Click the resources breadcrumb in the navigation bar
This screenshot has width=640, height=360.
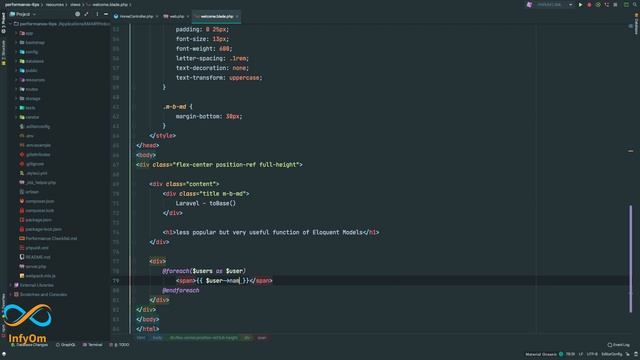pyautogui.click(x=55, y=4)
